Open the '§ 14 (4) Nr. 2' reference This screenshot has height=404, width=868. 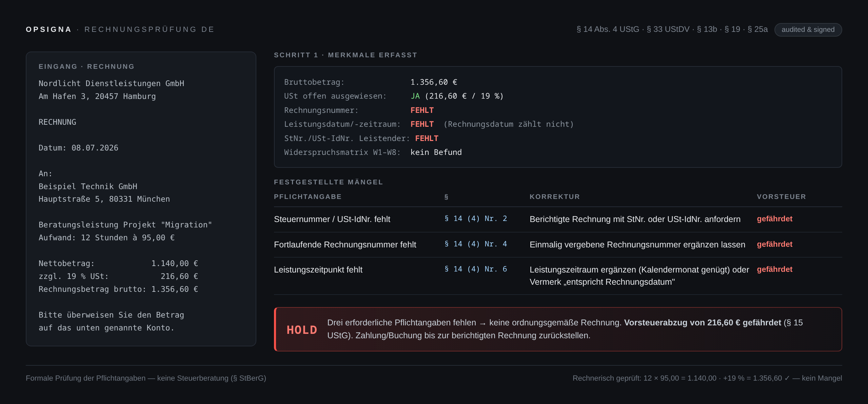(476, 219)
